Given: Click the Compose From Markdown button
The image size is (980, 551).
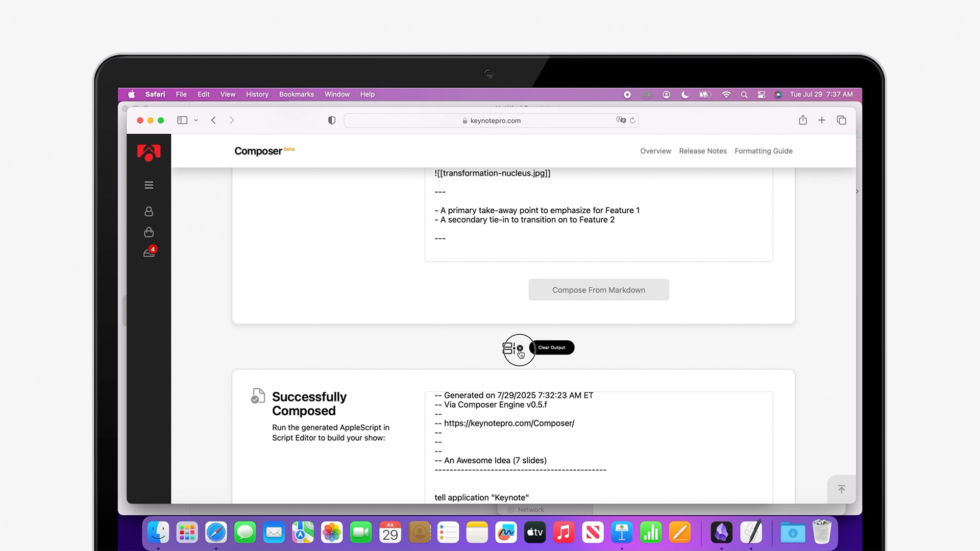Looking at the screenshot, I should (598, 290).
